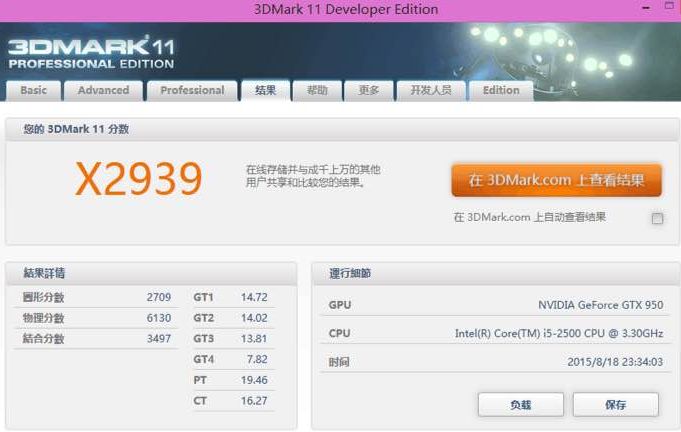This screenshot has width=681, height=432.
Task: Select the 图形分数 result row
Action: coord(96,297)
